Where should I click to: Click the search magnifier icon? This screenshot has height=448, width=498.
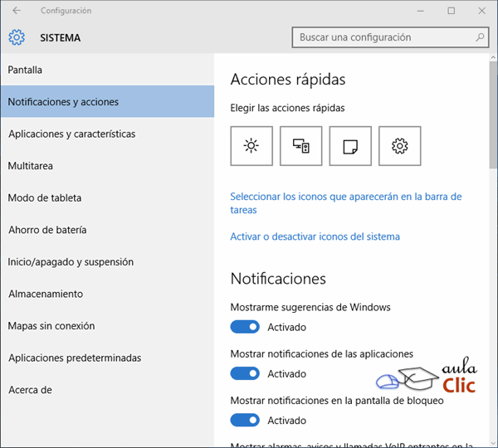[480, 37]
